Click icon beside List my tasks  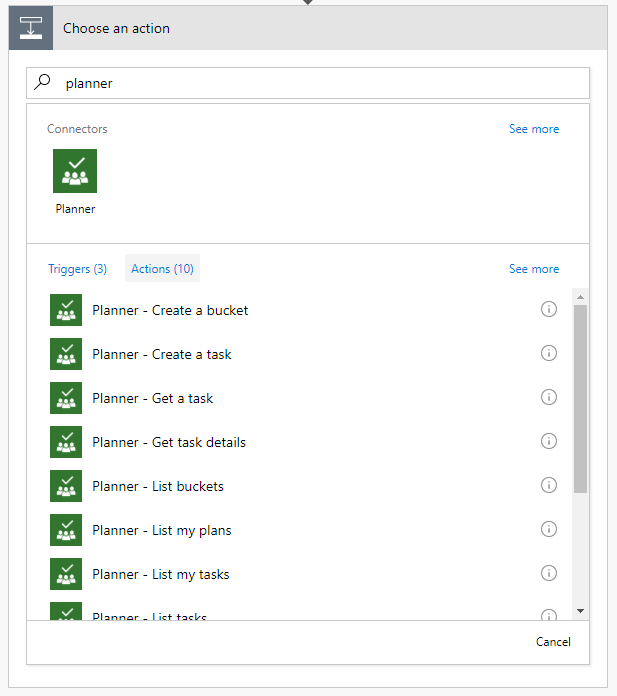tap(66, 573)
